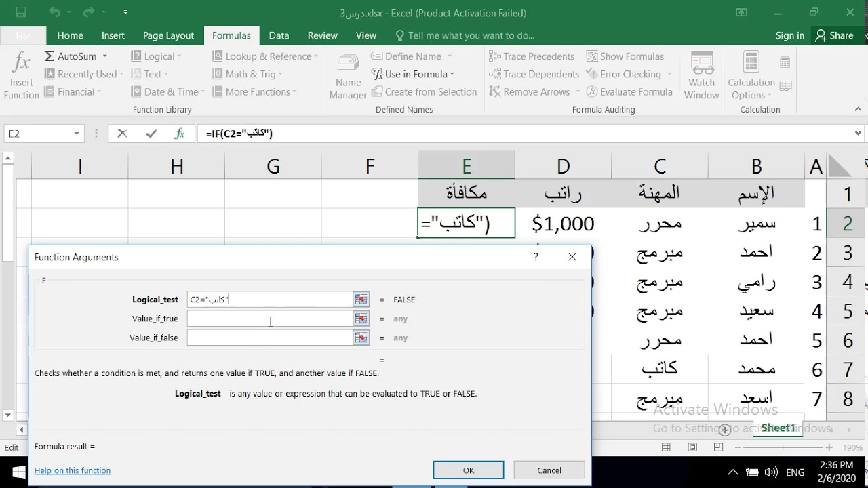868x488 pixels.
Task: Open the More Functions menu
Action: point(254,91)
